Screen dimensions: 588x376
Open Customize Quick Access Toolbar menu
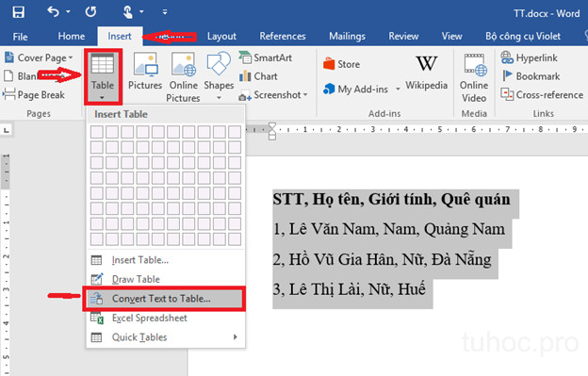[x=165, y=12]
